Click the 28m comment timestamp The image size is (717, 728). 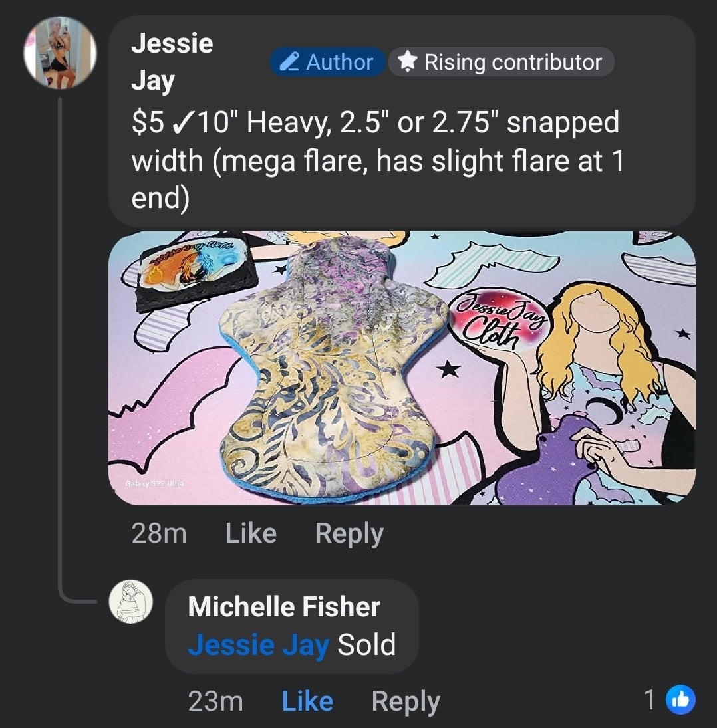coord(159,533)
